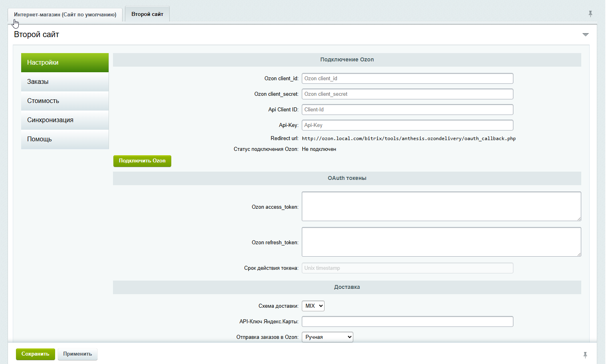The width and height of the screenshot is (606, 364).
Task: Click into the Api-Key field
Action: coord(407,125)
